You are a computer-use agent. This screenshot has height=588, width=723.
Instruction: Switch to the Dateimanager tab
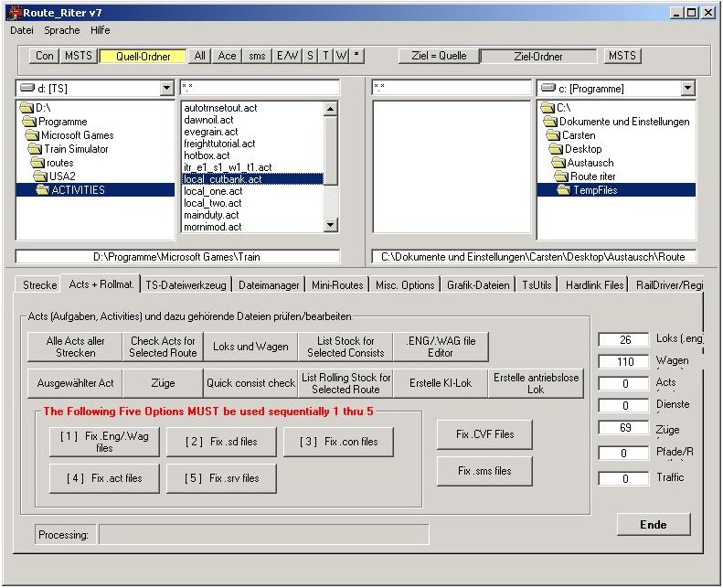269,285
